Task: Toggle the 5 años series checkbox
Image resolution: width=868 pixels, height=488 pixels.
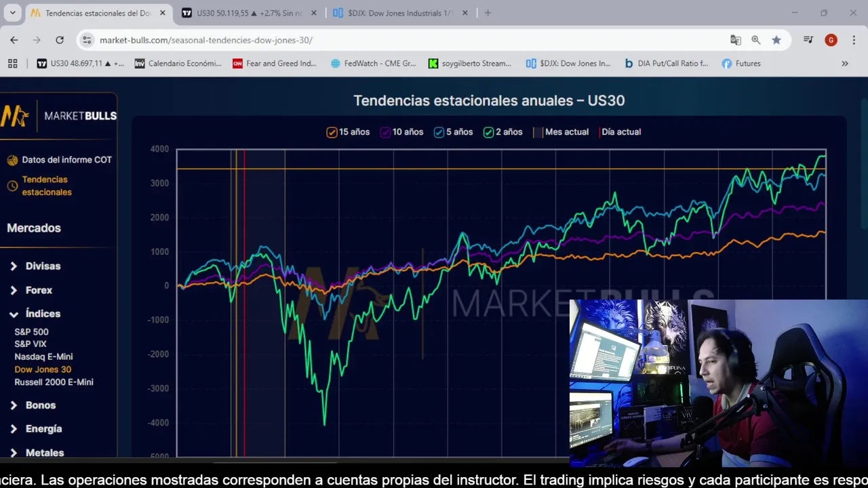Action: pyautogui.click(x=439, y=132)
